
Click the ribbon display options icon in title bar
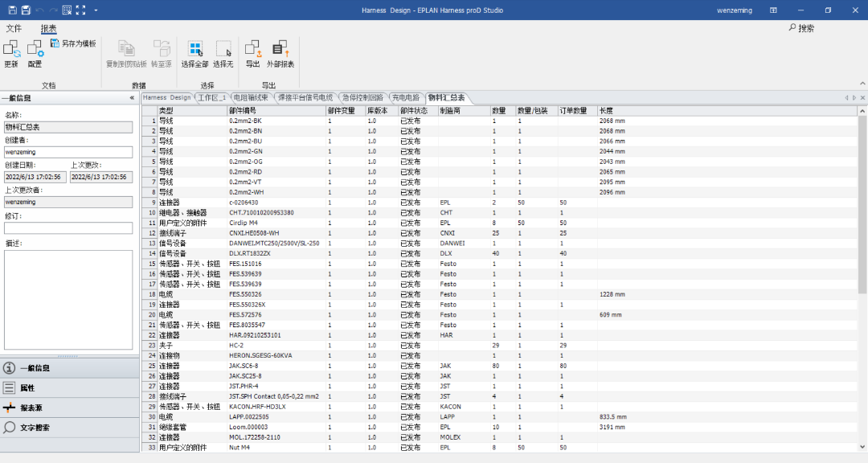coord(773,10)
